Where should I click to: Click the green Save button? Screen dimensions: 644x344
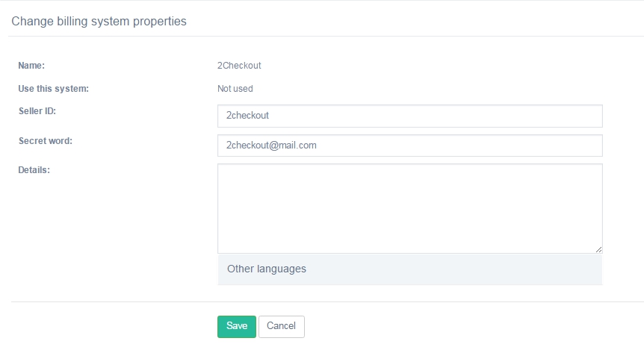pos(237,326)
